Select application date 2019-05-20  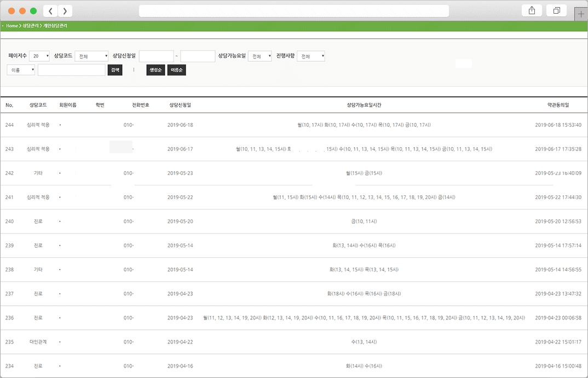180,222
